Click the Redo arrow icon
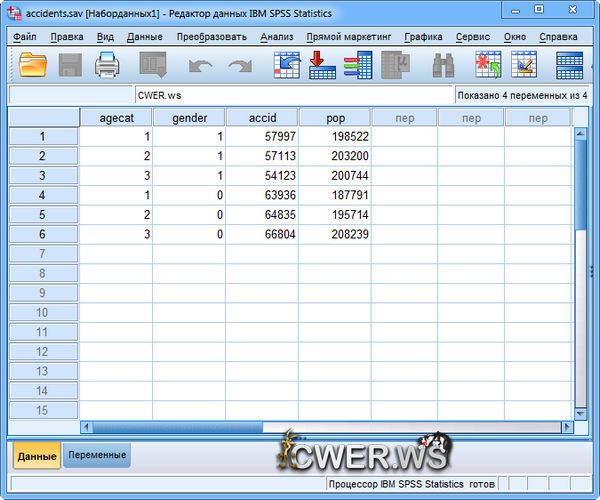Image resolution: width=600 pixels, height=500 pixels. pyautogui.click(x=240, y=66)
